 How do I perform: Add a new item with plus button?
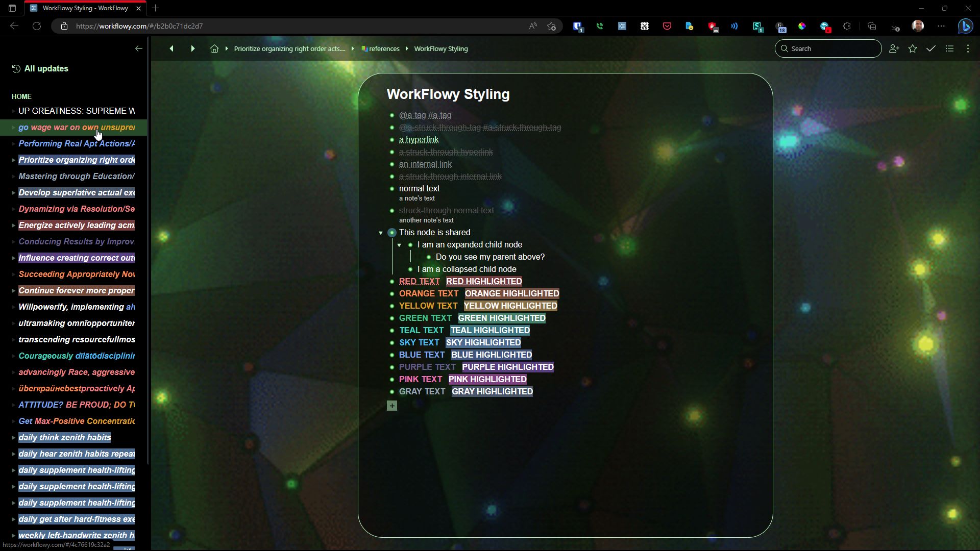click(x=392, y=406)
